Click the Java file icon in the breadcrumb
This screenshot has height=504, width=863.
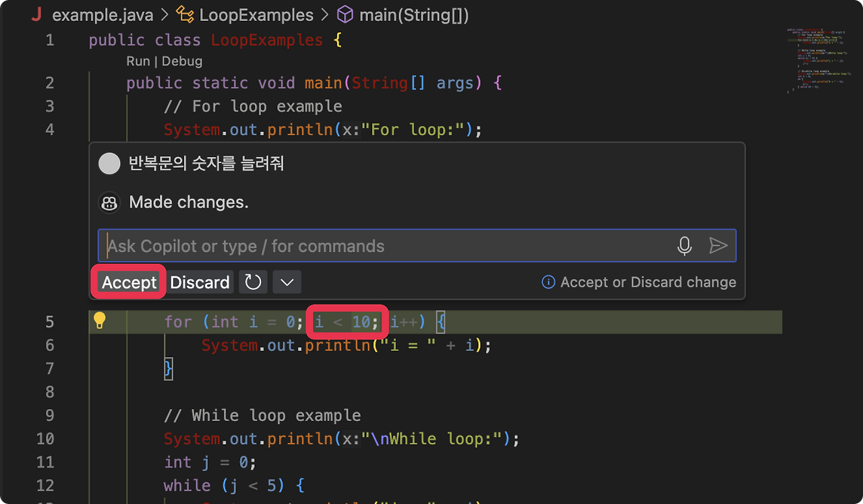point(36,14)
